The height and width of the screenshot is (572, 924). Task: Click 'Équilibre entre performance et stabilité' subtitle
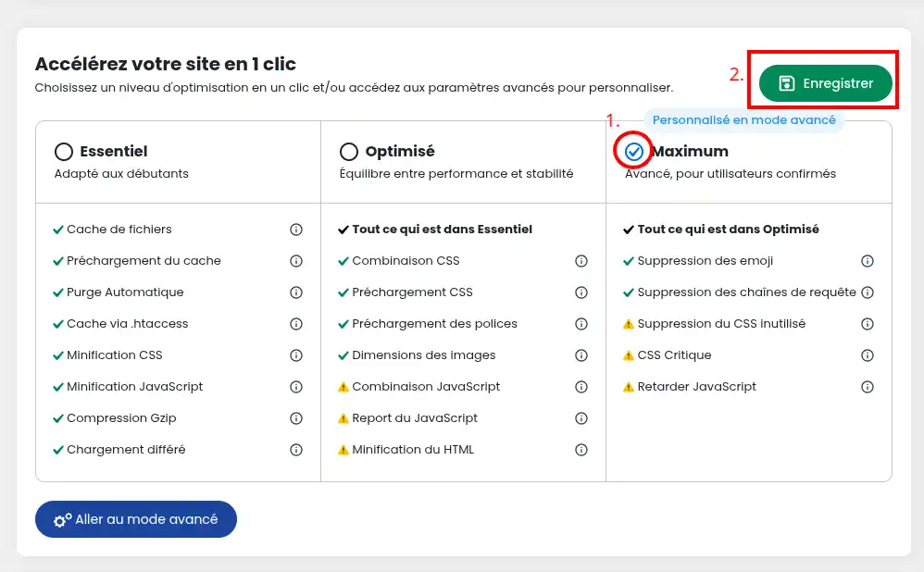(x=456, y=174)
